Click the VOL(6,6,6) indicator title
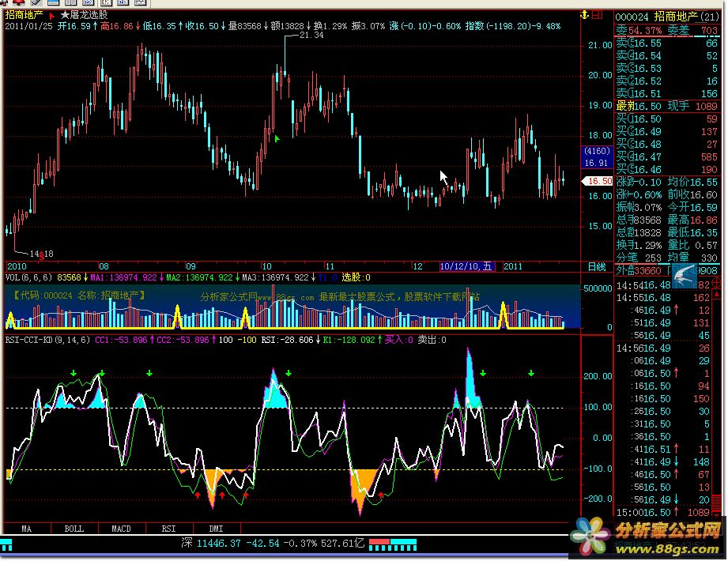This screenshot has height=561, width=728. 28,277
